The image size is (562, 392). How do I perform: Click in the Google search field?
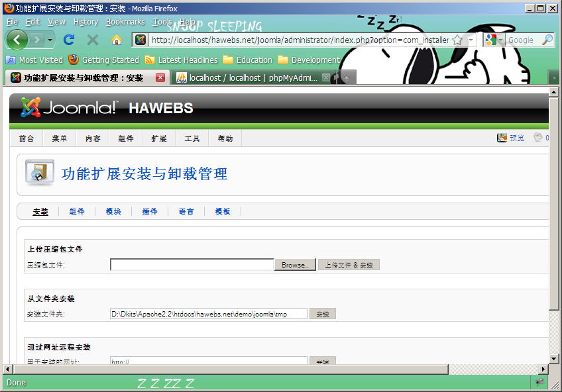(x=523, y=40)
